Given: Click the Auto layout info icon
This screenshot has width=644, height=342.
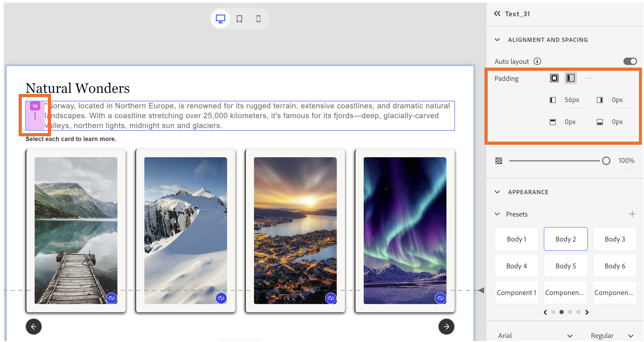Looking at the screenshot, I should [x=537, y=61].
